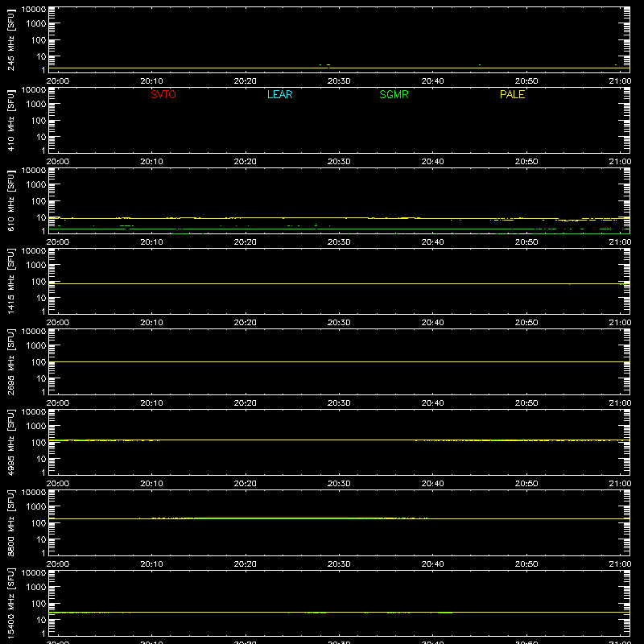Click the yellow flux trace in 245 MHz plot
The height and width of the screenshot is (644, 644).
[x=339, y=68]
